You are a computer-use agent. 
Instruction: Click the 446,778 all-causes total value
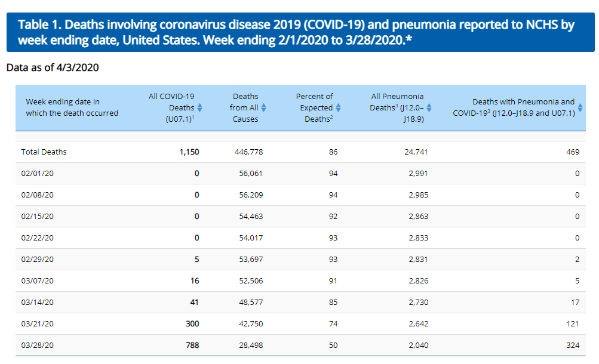coord(248,152)
